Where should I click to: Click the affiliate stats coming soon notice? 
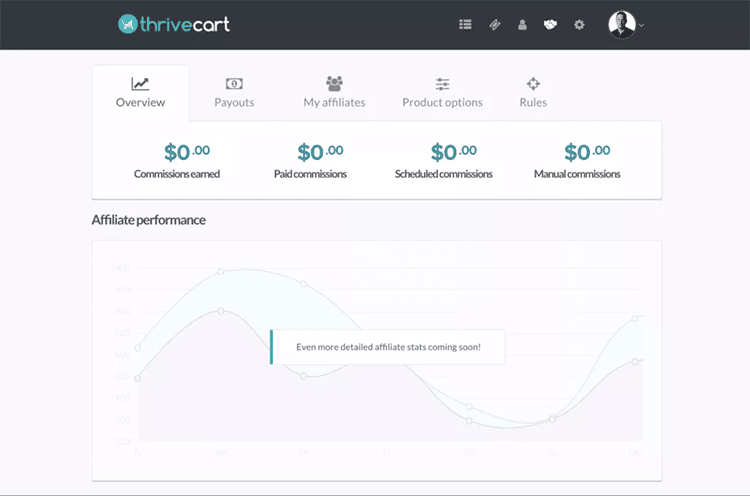pos(388,347)
